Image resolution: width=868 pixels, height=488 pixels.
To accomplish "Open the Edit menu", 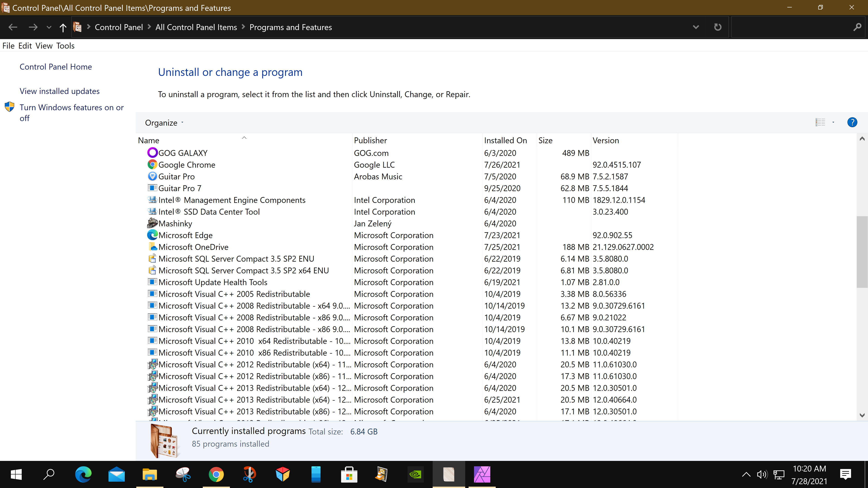I will click(x=25, y=46).
